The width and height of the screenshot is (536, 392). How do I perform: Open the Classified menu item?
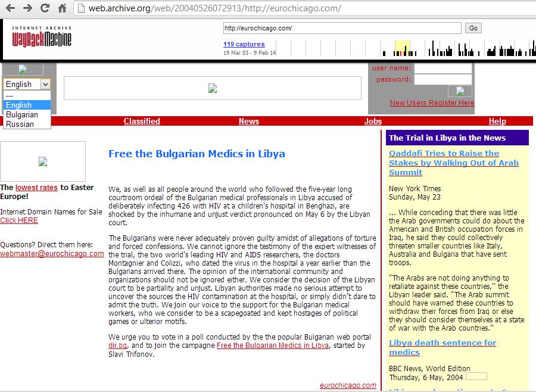tap(142, 121)
